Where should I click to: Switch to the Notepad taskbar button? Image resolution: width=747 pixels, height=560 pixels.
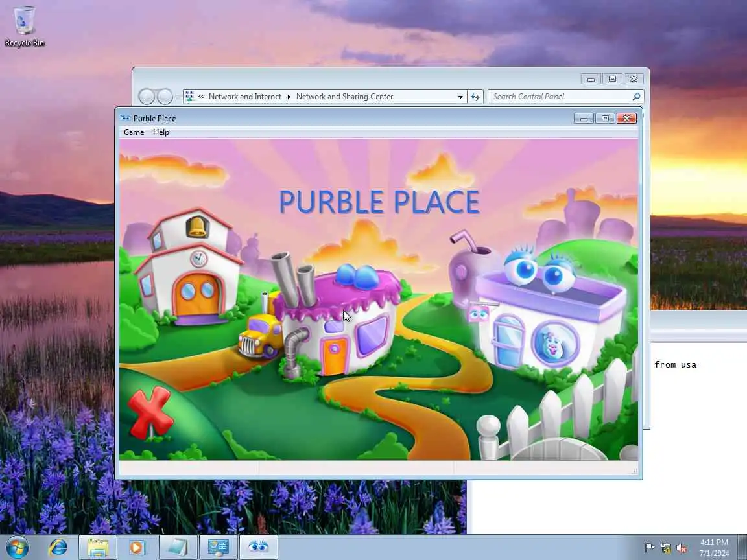click(178, 548)
